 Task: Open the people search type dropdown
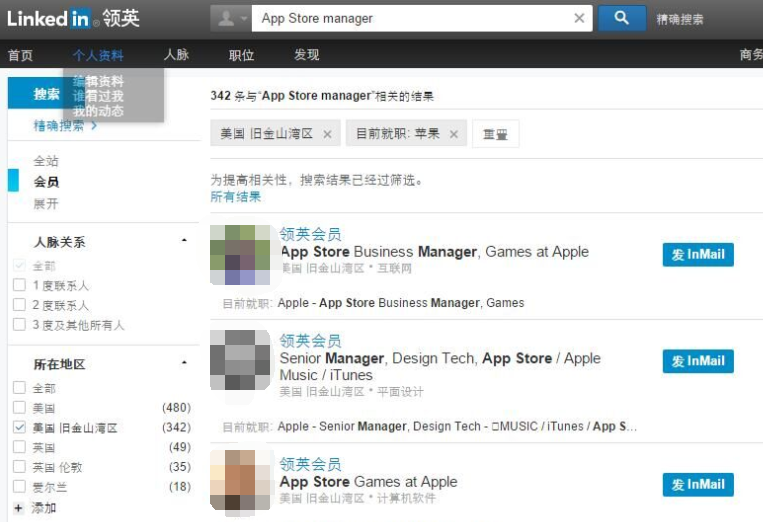coord(230,18)
